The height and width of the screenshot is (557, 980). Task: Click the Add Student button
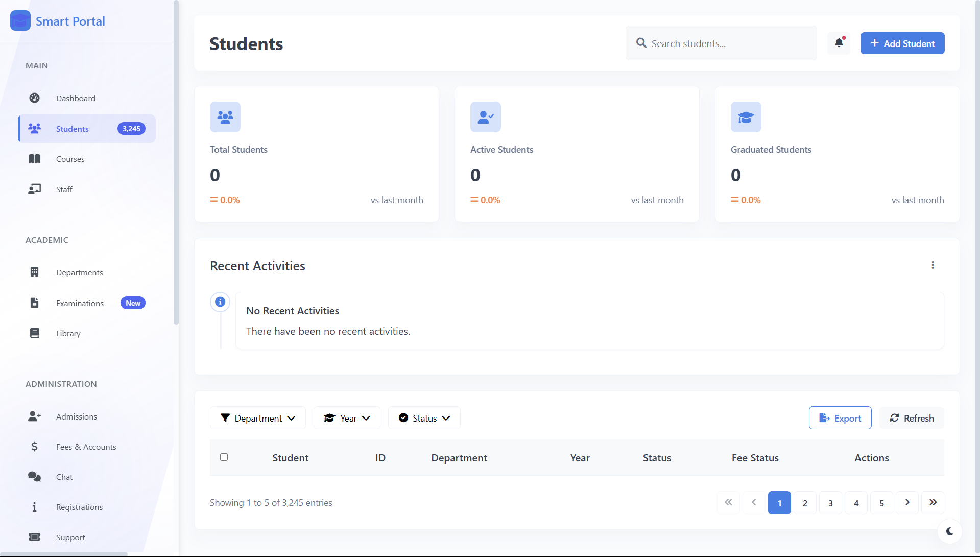[902, 43]
